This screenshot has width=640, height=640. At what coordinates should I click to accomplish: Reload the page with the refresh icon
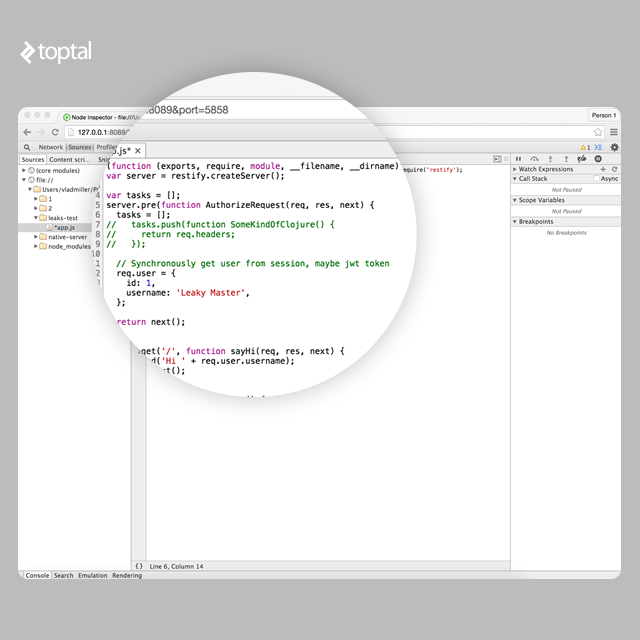55,132
